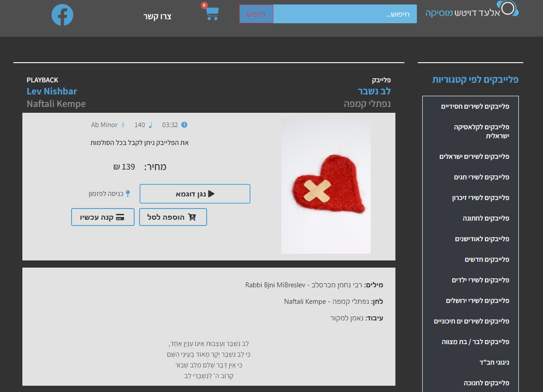
Task: Click the treble clef icon beside Ab Minor
Action: click(x=123, y=125)
